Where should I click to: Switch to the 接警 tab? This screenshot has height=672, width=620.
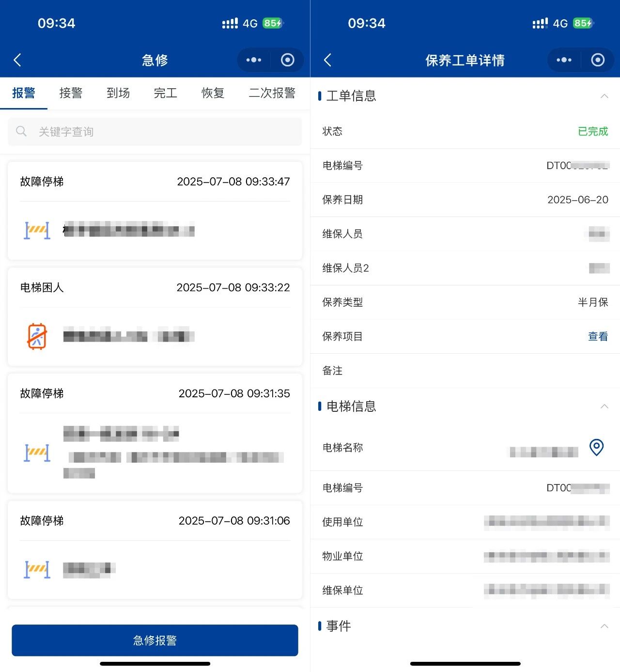[71, 93]
